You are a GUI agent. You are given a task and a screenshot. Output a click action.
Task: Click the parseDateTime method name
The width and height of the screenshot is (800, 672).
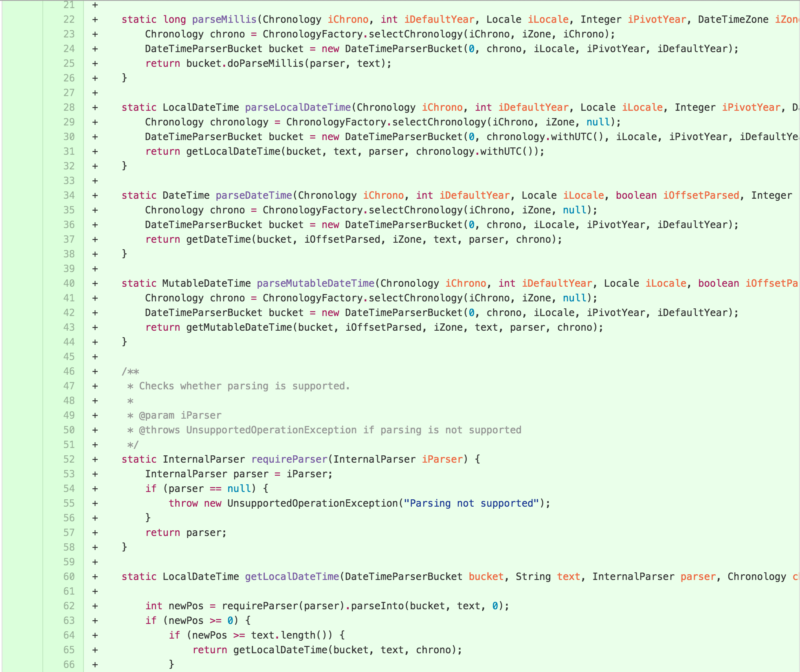tap(254, 195)
